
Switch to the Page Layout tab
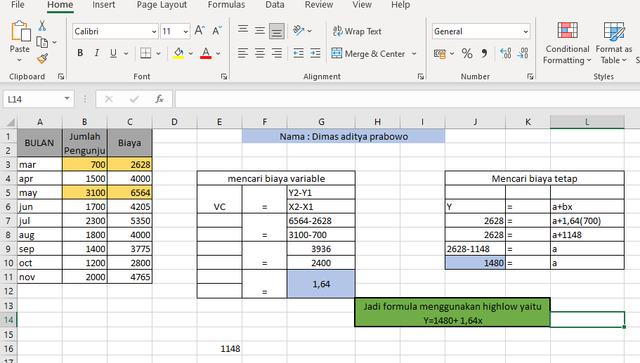point(162,5)
